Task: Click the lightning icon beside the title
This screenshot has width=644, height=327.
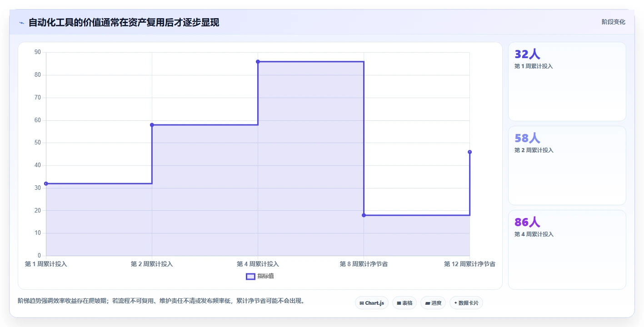Action: [x=21, y=23]
